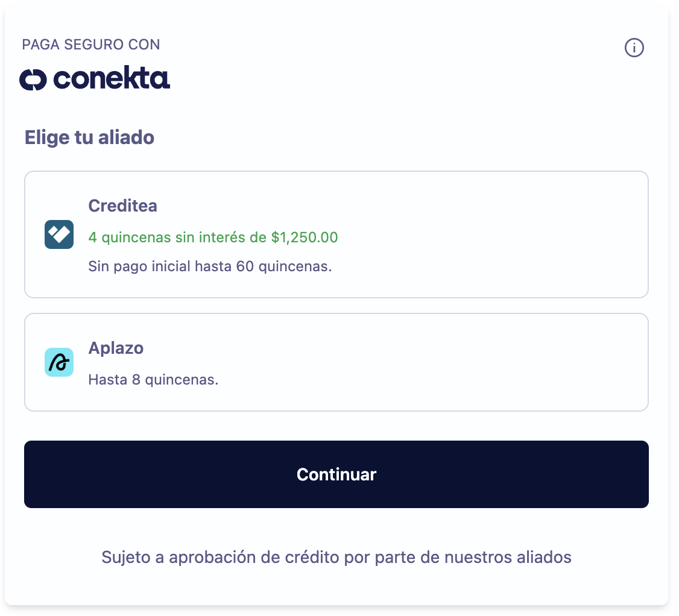Click the Continuar button

pos(336,474)
